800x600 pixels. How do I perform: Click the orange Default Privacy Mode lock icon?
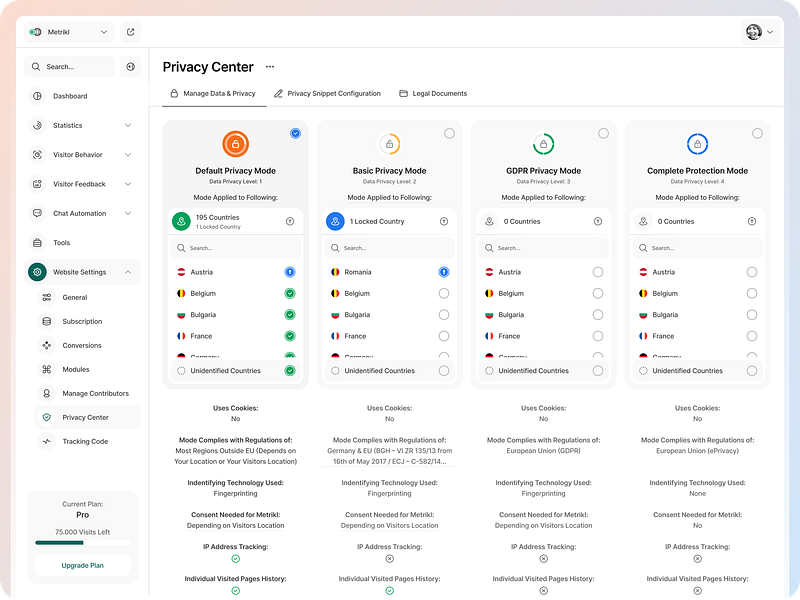(235, 144)
